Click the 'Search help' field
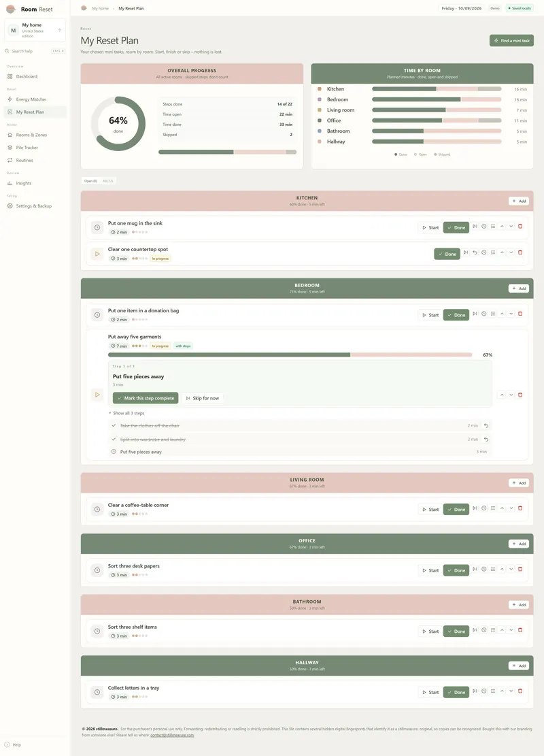 35,51
